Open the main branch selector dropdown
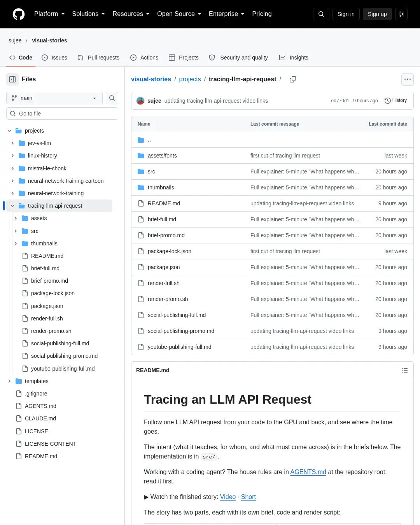 (x=54, y=98)
